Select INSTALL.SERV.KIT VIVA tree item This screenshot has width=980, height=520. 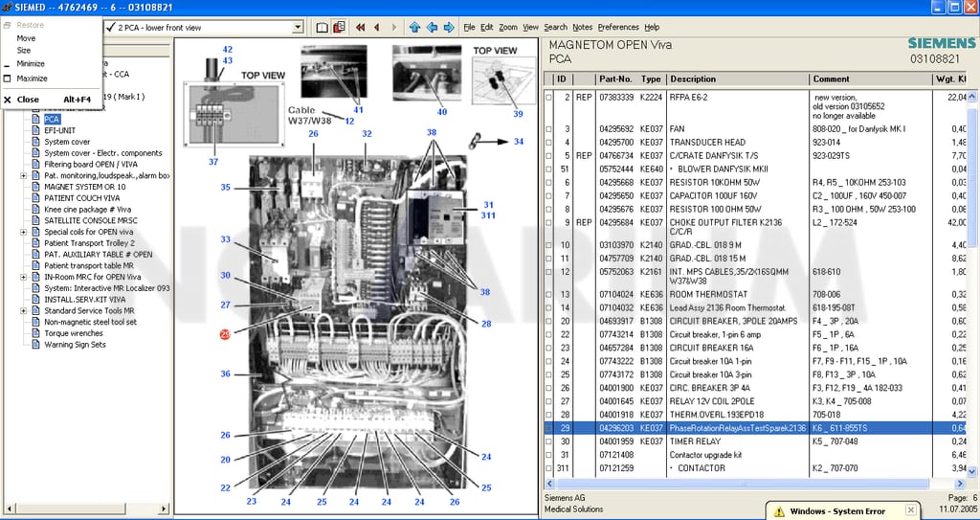pyautogui.click(x=84, y=299)
